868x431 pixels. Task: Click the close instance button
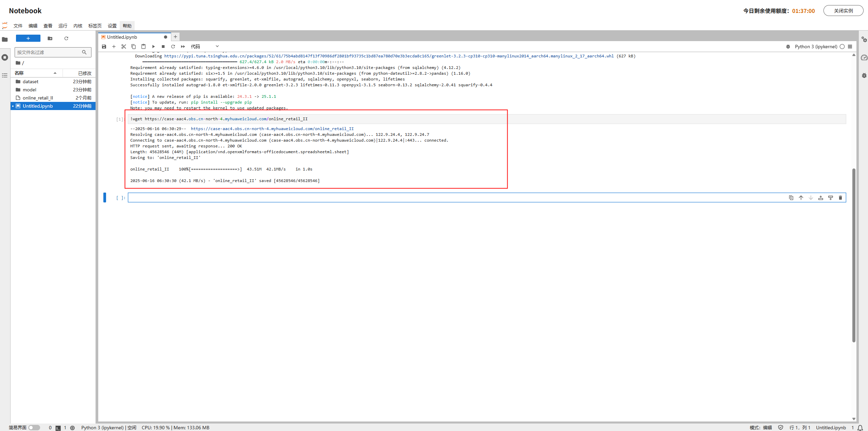pyautogui.click(x=843, y=11)
